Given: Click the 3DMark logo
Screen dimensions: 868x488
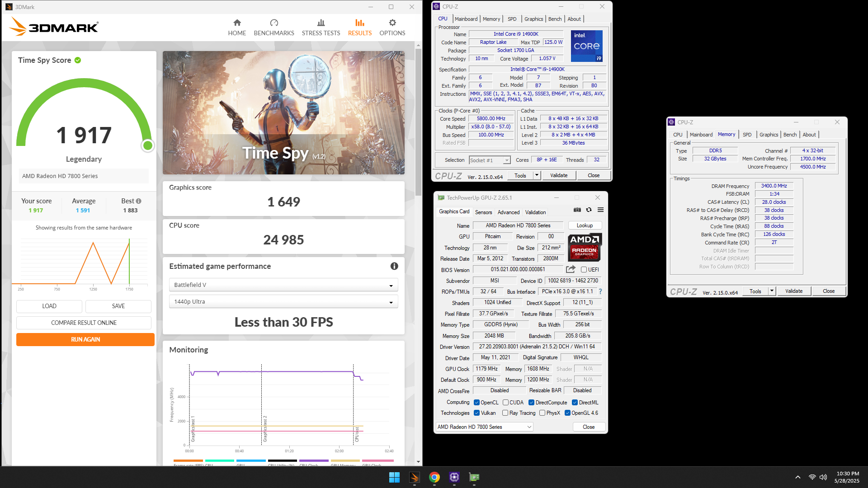Looking at the screenshot, I should 54,27.
